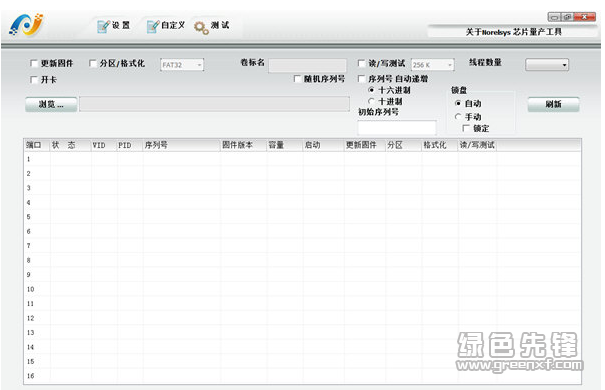Open the 自定义 custom tab
This screenshot has height=390, width=605.
tap(165, 26)
